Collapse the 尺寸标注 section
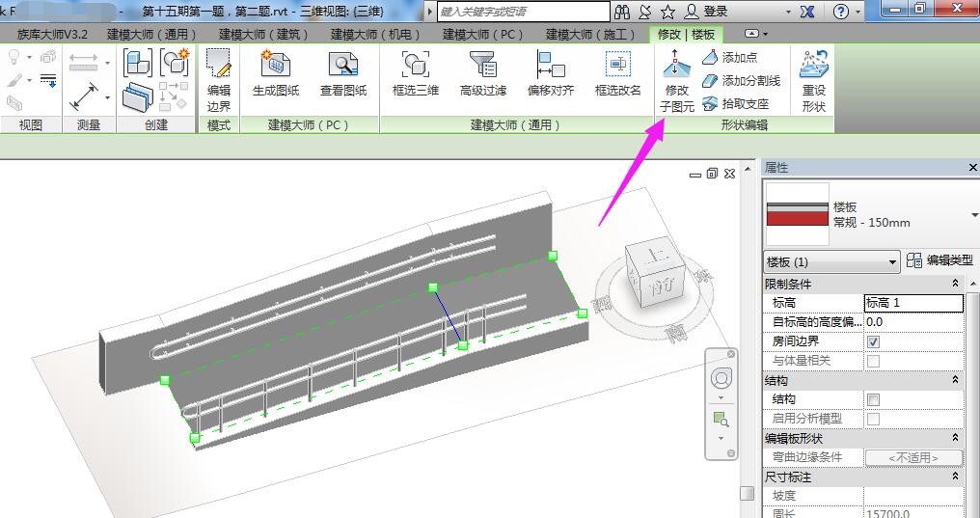Image resolution: width=980 pixels, height=518 pixels. (955, 477)
